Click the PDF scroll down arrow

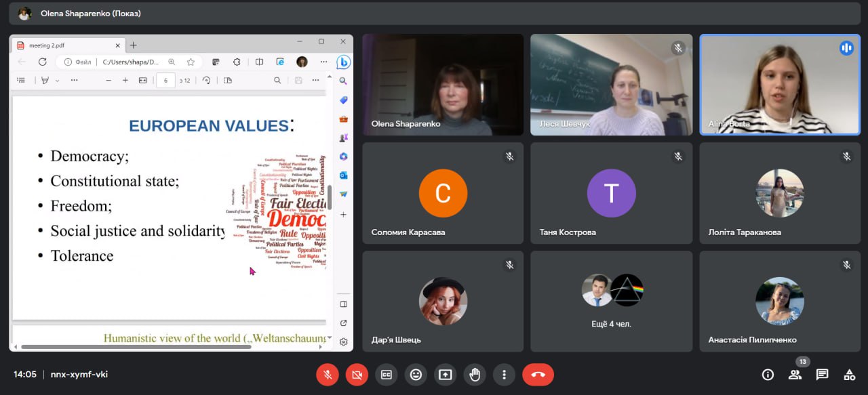[x=330, y=337]
